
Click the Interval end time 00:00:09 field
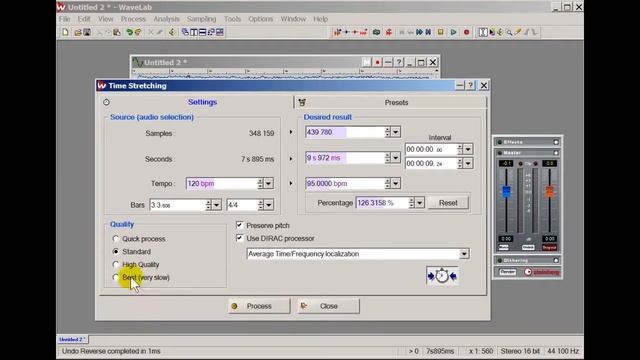click(x=431, y=164)
